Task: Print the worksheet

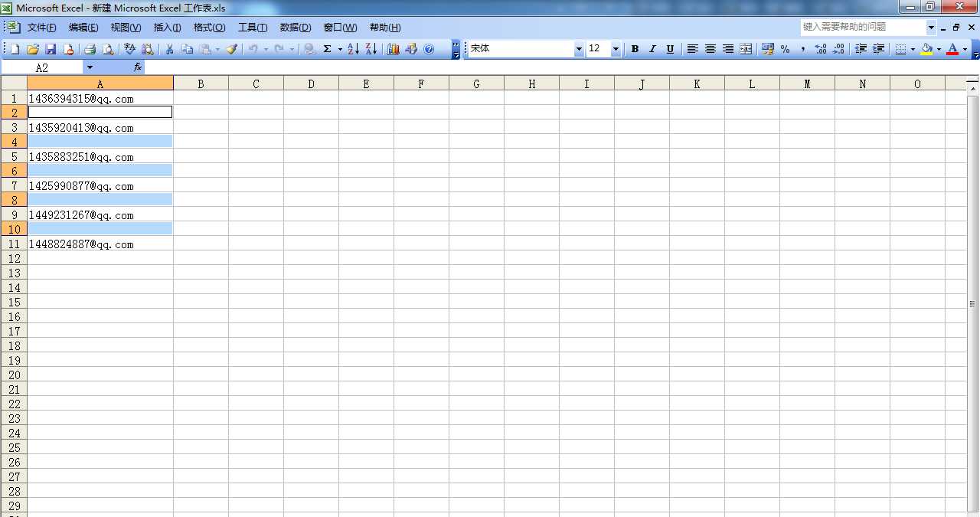Action: (x=90, y=49)
